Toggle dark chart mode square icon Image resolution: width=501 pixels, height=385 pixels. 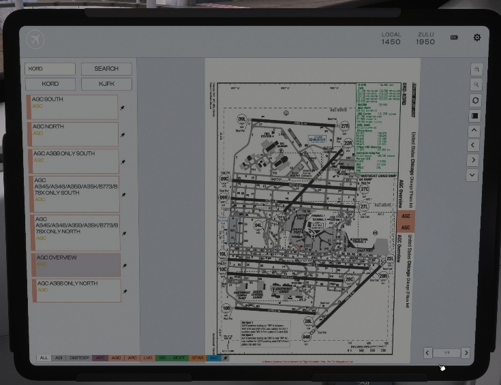[x=475, y=116]
